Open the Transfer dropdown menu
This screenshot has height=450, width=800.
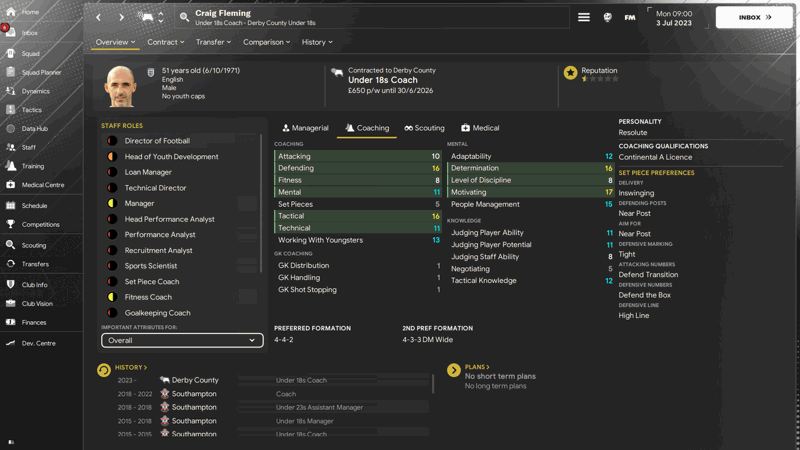pyautogui.click(x=213, y=42)
